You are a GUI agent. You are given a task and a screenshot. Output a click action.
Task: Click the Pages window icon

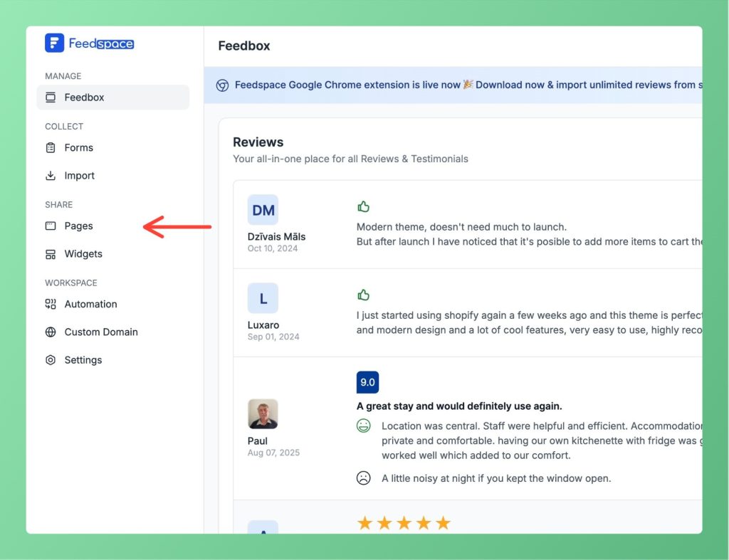point(51,226)
